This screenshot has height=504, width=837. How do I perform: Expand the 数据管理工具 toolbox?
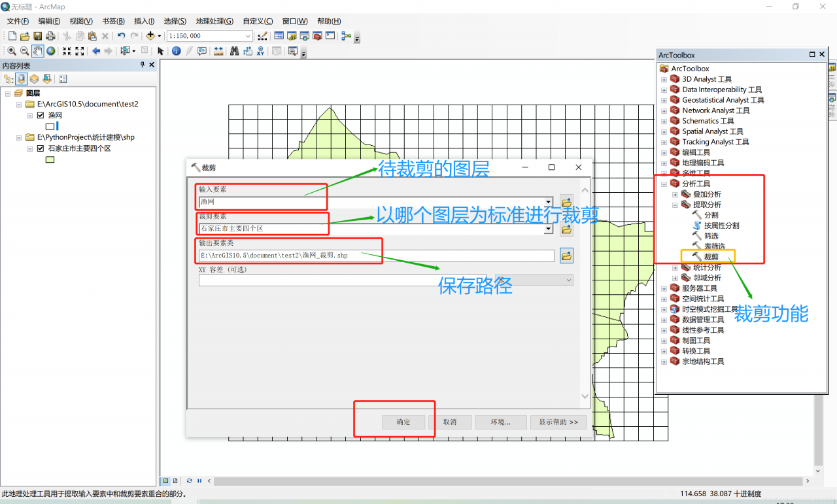[x=664, y=320]
